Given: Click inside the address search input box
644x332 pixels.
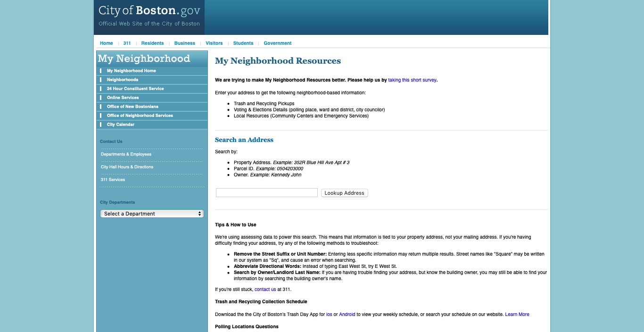Looking at the screenshot, I should coord(266,192).
